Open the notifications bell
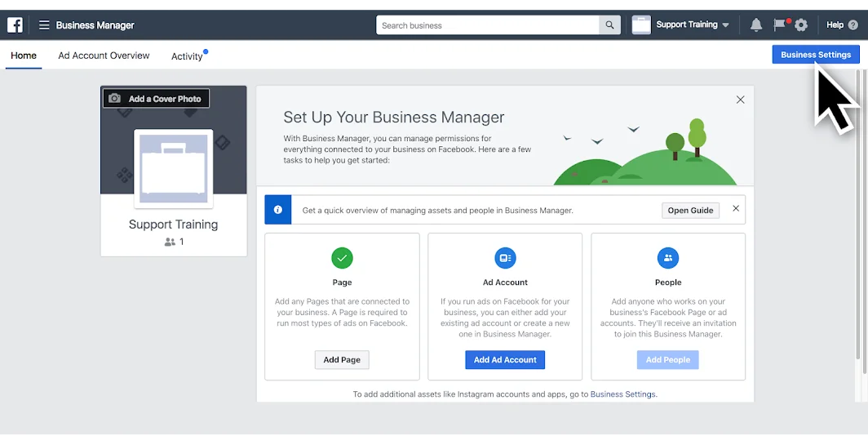The width and height of the screenshot is (868, 445). click(756, 25)
